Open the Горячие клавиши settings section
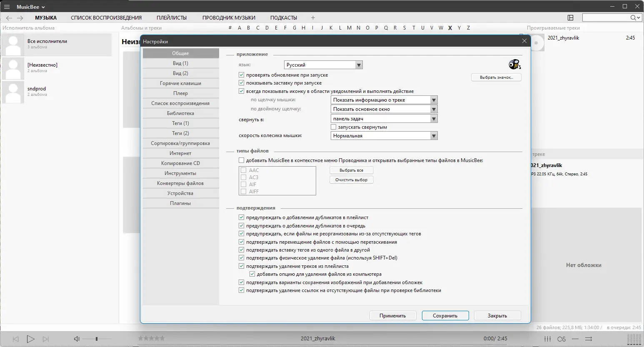Image resolution: width=644 pixels, height=347 pixels. point(181,83)
